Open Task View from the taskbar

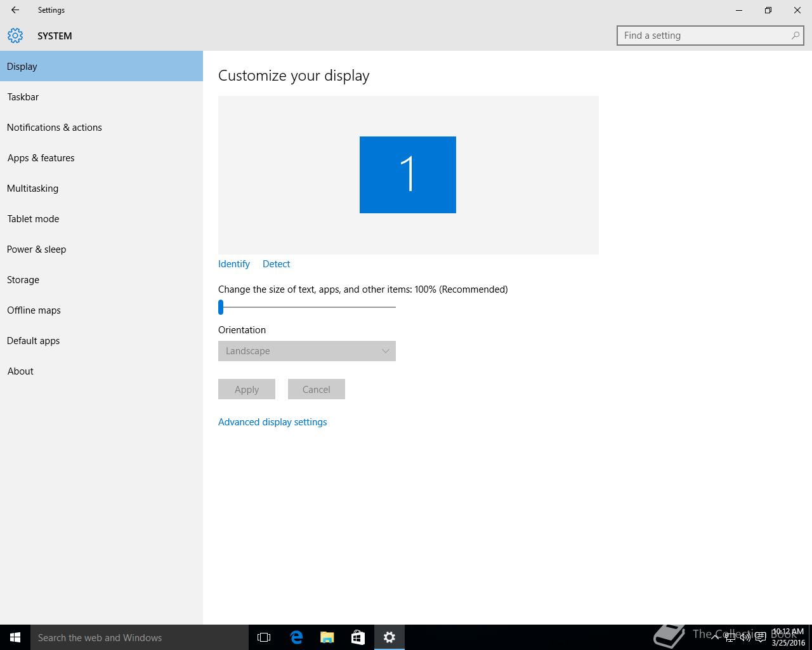coord(264,637)
